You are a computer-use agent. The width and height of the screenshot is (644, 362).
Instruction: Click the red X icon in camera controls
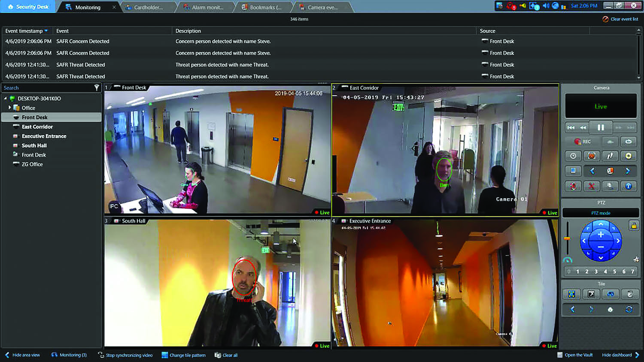[x=591, y=186]
